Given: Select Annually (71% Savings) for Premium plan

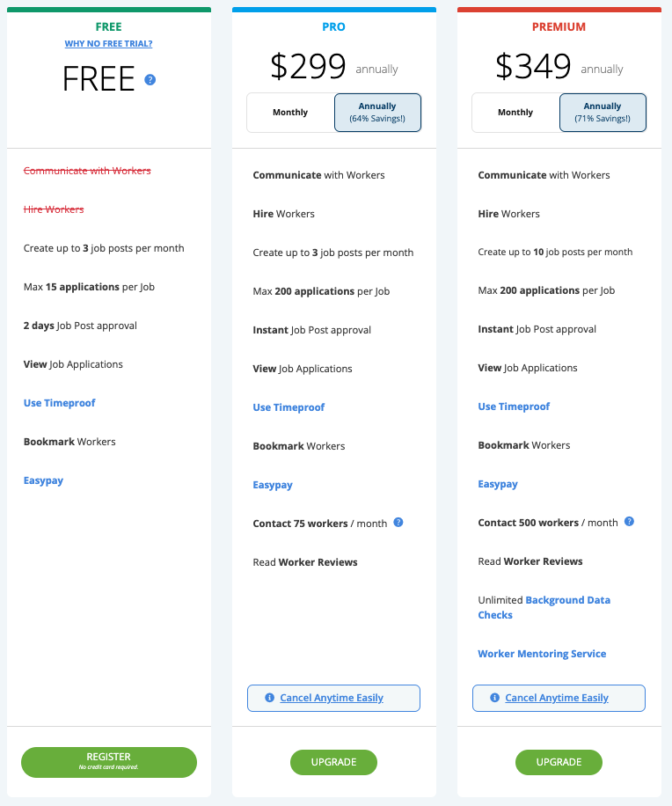Looking at the screenshot, I should [x=603, y=112].
